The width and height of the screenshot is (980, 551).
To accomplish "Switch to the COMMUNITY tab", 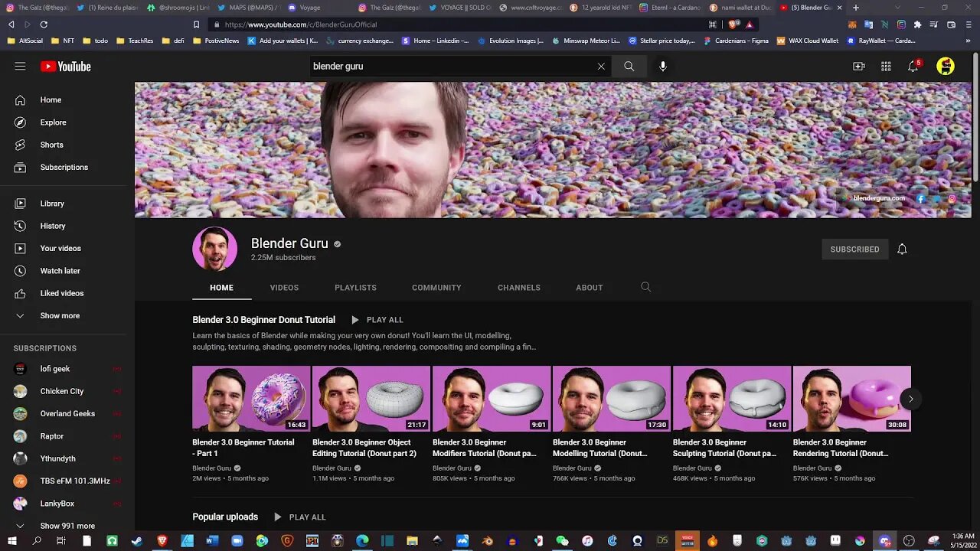I will [436, 288].
